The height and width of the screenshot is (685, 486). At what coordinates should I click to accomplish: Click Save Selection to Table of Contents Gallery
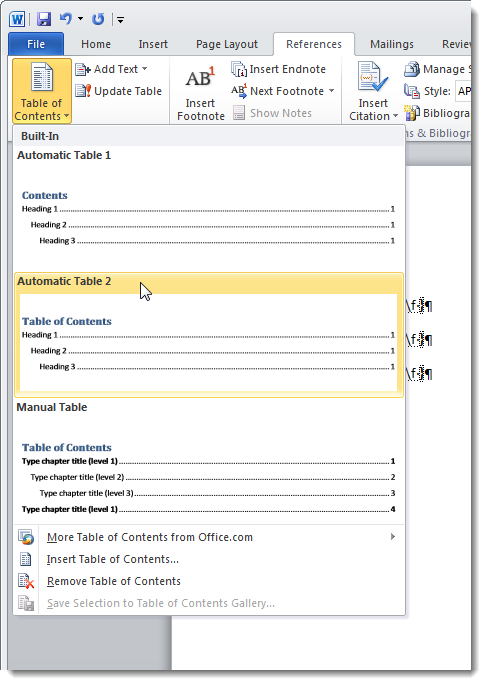(x=209, y=603)
